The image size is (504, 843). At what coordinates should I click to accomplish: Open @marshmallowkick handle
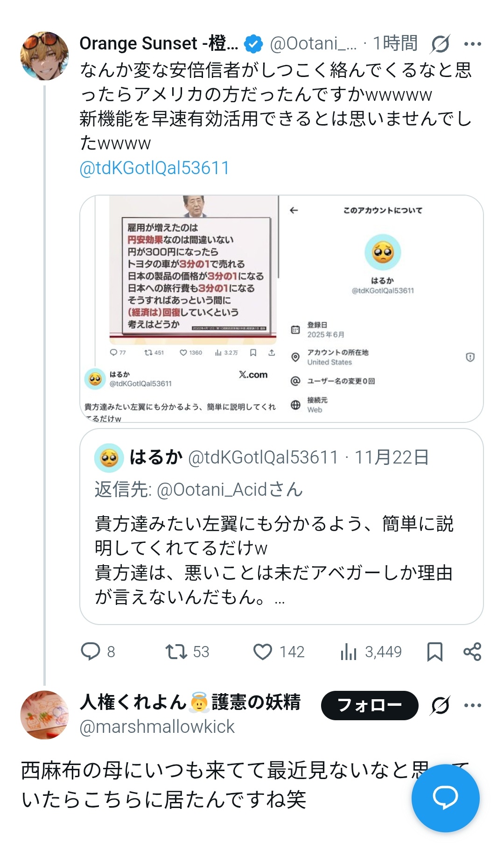(x=157, y=727)
